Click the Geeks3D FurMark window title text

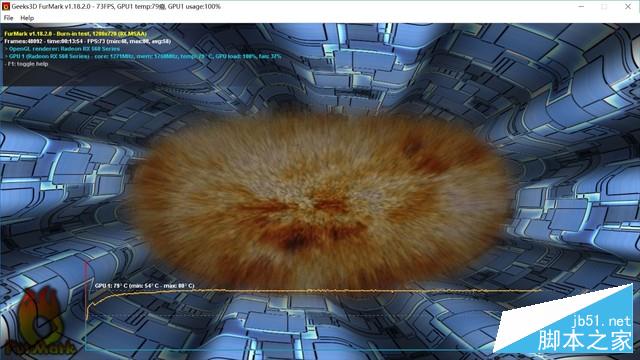pyautogui.click(x=116, y=7)
